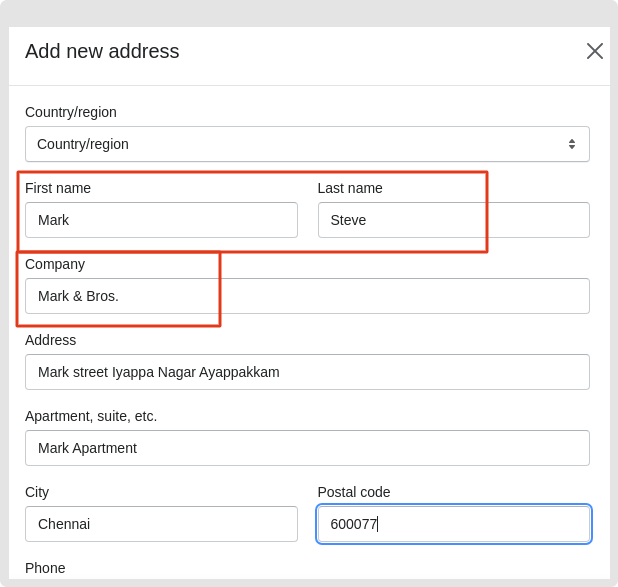618x587 pixels.
Task: Click the Country/region dropdown arrows icon
Action: coord(572,144)
